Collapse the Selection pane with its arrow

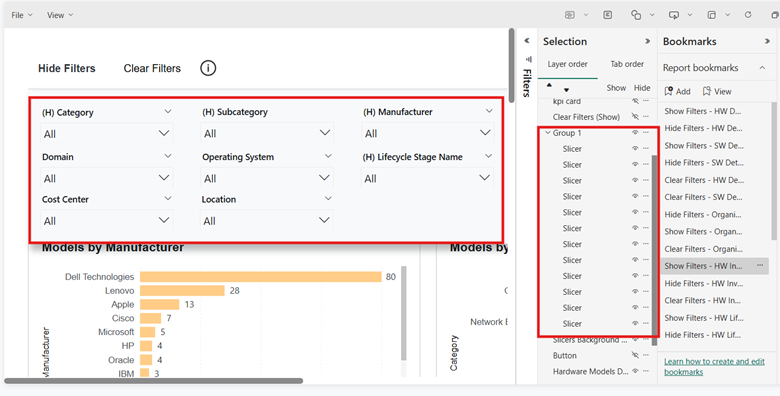(x=647, y=41)
